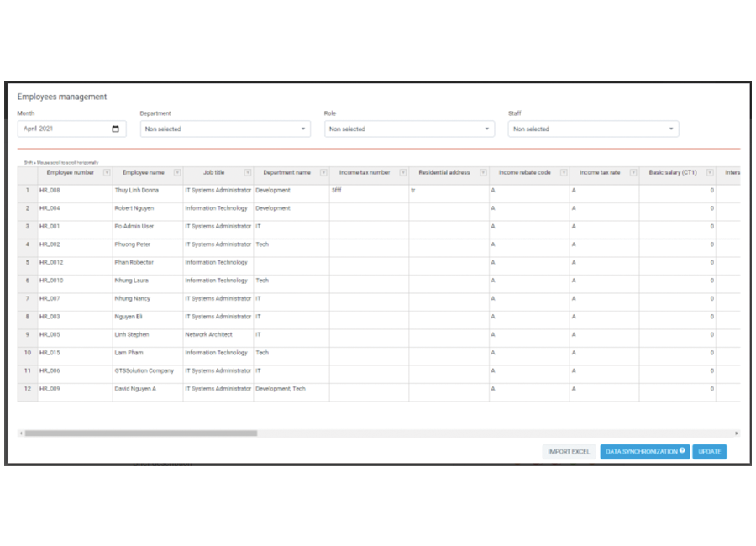Open filter icon on Basic salary column

710,173
